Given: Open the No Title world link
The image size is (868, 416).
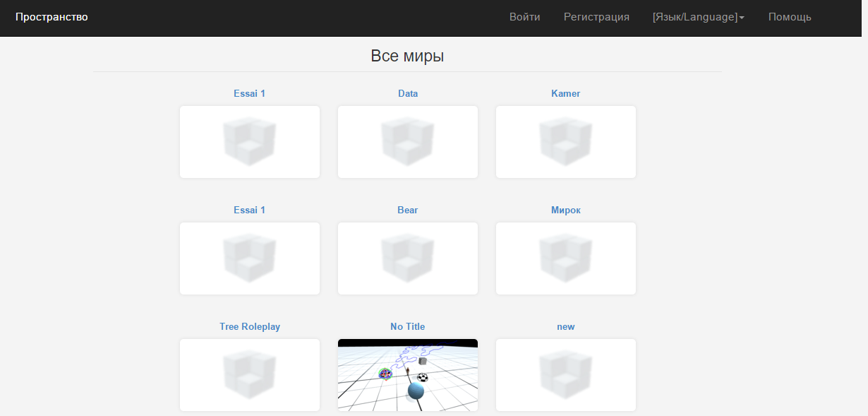Looking at the screenshot, I should tap(408, 326).
